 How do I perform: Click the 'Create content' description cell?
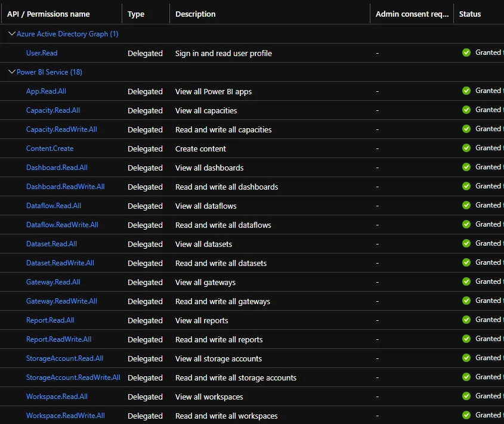coord(200,149)
